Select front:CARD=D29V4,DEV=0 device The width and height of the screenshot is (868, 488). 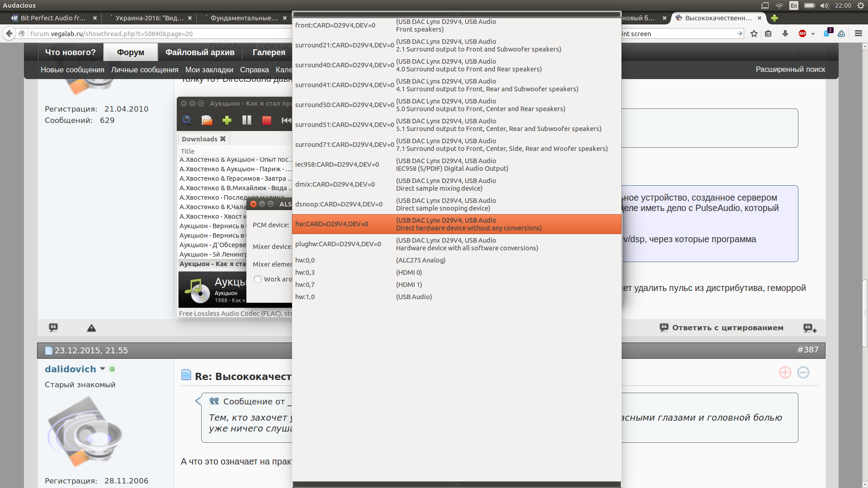(x=457, y=25)
